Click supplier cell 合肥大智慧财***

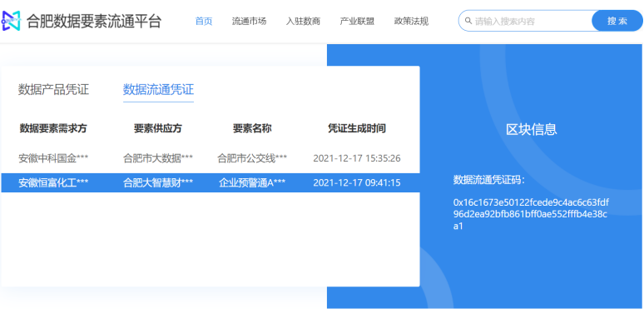tap(158, 183)
